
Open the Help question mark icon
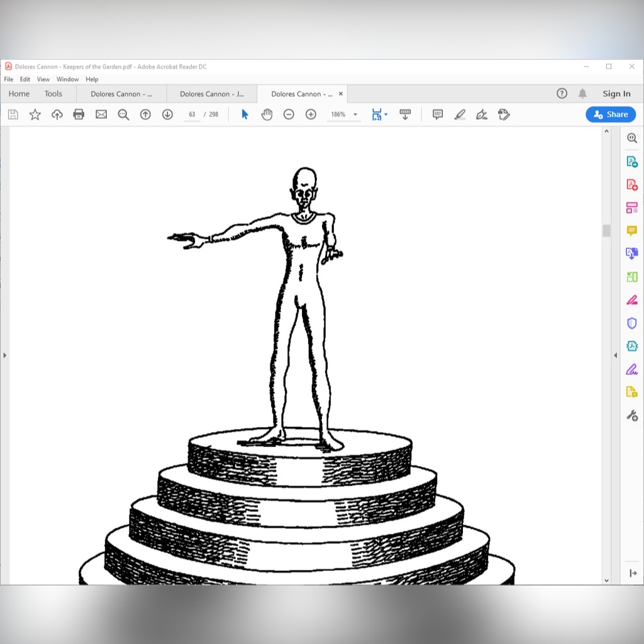pos(562,94)
